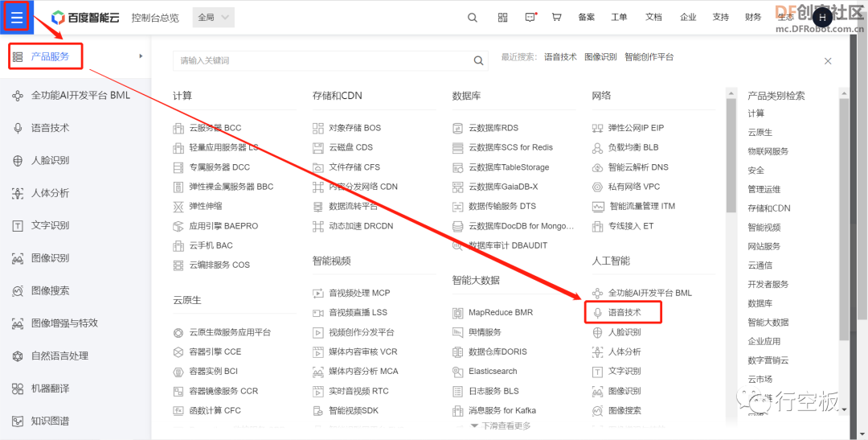Open 媒体内容审核 VCR
Viewport: 868px width, 440px height.
[363, 352]
